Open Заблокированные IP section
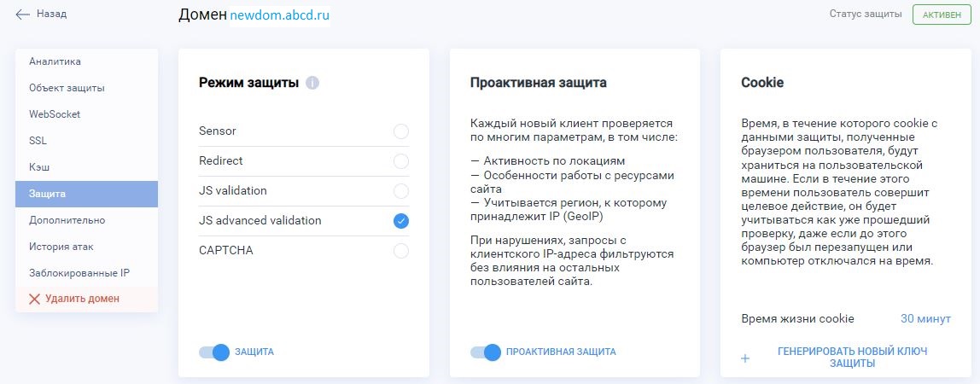This screenshot has width=980, height=384. (79, 273)
